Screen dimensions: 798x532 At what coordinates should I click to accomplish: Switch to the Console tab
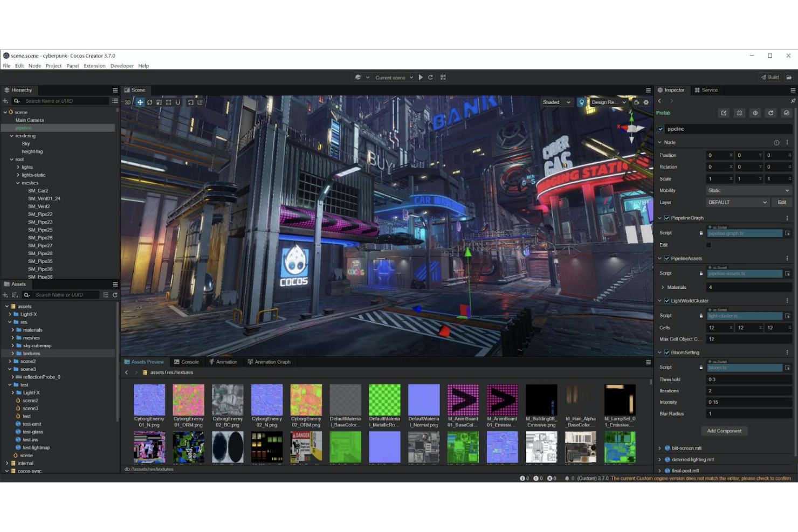click(x=187, y=362)
